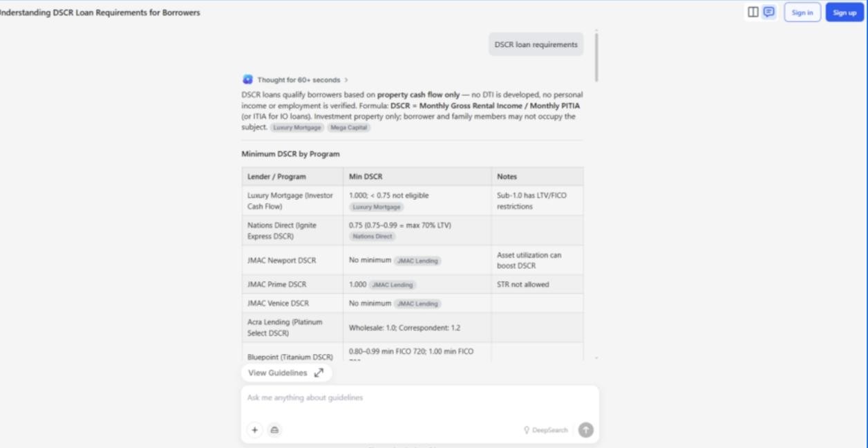The image size is (868, 448).
Task: Select 'Acra Lending (Platinum Select DSCR)' cell
Action: pos(292,327)
